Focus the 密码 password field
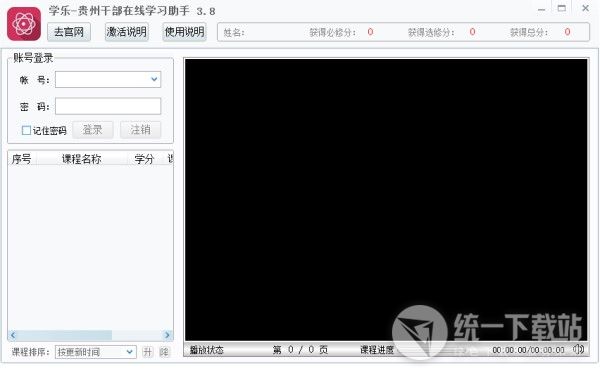This screenshot has width=600, height=378. click(108, 106)
